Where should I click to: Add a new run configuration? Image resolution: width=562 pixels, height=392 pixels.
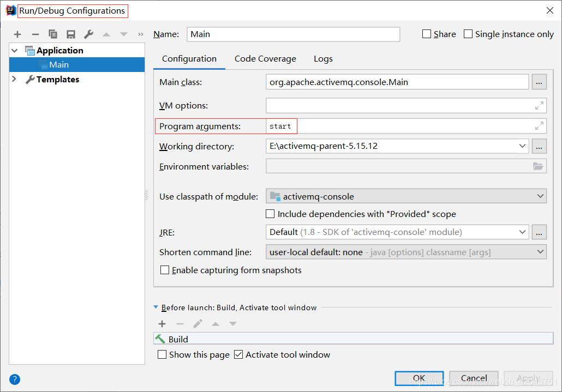tap(17, 34)
